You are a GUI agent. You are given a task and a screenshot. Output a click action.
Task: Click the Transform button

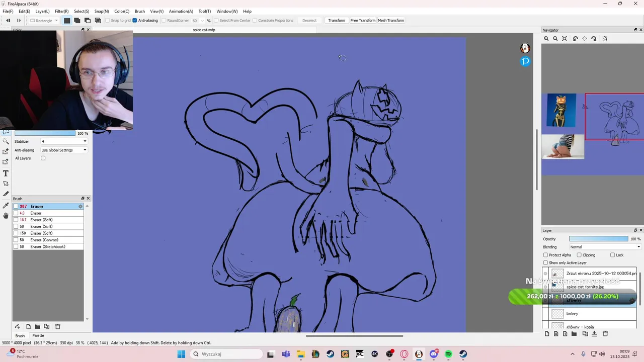pyautogui.click(x=337, y=21)
